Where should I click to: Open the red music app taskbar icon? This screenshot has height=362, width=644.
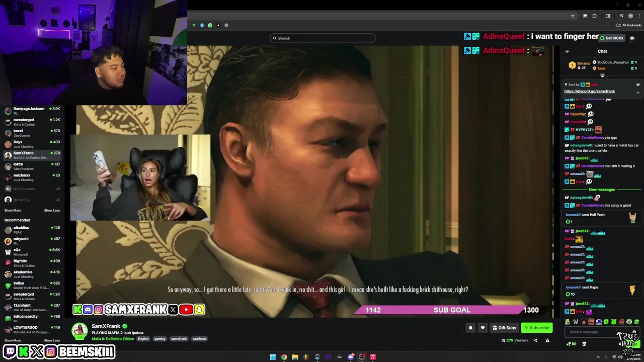click(x=373, y=357)
